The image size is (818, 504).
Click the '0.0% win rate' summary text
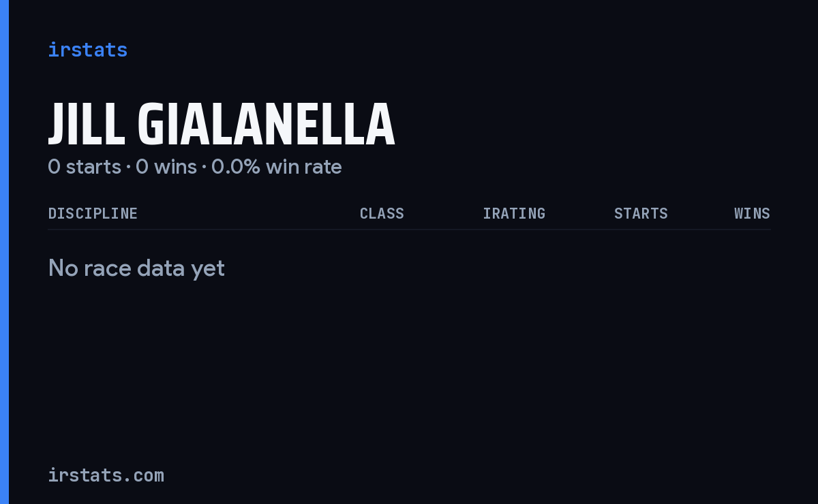277,167
